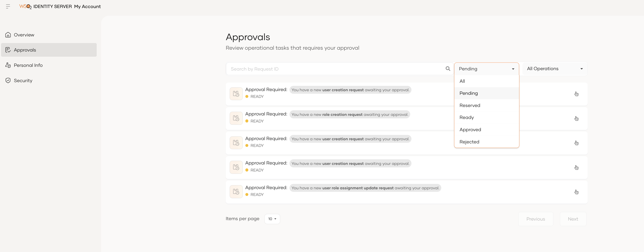Viewport: 644px width, 252px height.
Task: Choose Reserved status option
Action: coord(486,105)
